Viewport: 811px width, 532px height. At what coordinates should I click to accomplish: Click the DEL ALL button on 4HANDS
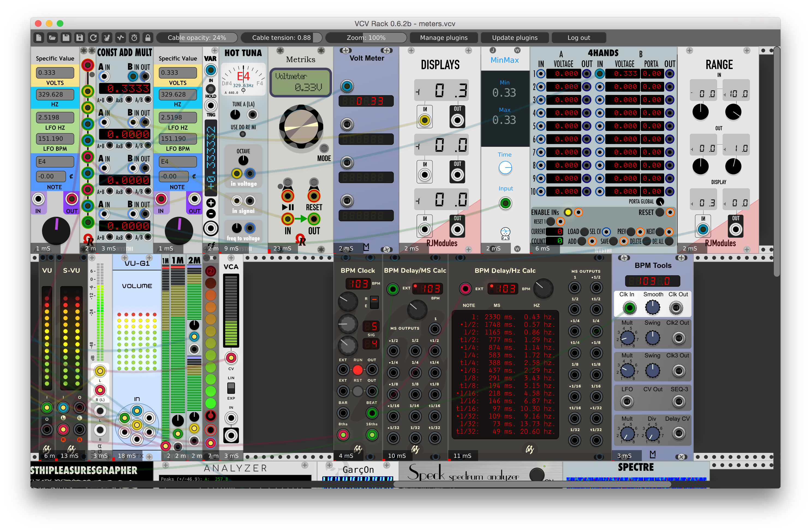pyautogui.click(x=669, y=241)
